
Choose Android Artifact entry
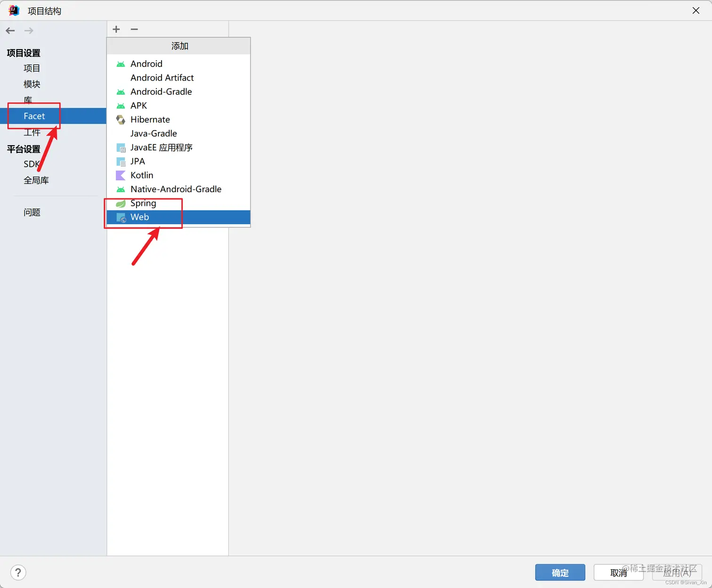click(178, 78)
